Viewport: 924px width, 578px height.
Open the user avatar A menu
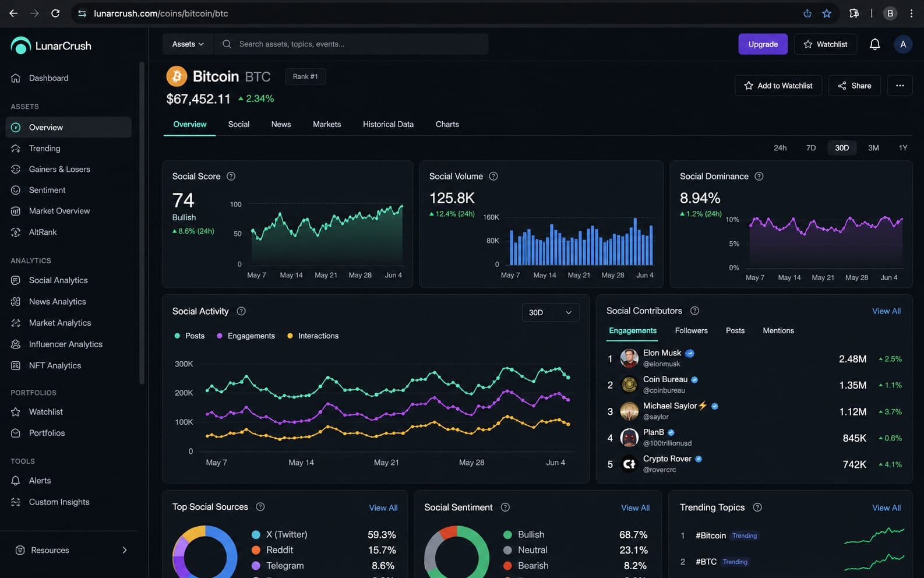(x=903, y=44)
